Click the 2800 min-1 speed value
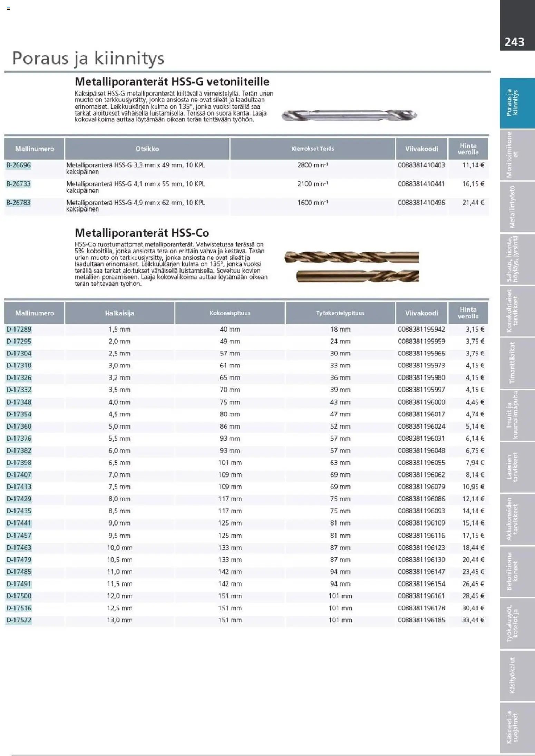Viewport: 535px width, 756px height. (x=312, y=165)
